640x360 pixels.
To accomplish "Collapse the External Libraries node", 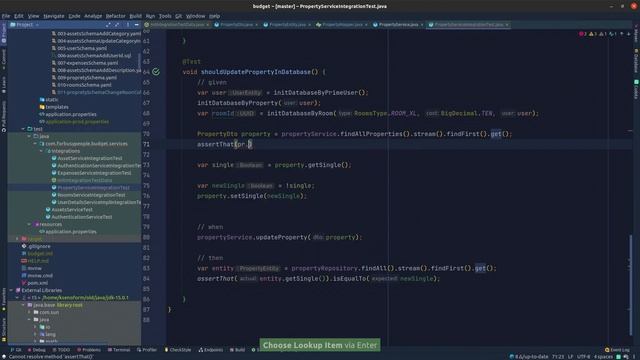I will pos(11,291).
